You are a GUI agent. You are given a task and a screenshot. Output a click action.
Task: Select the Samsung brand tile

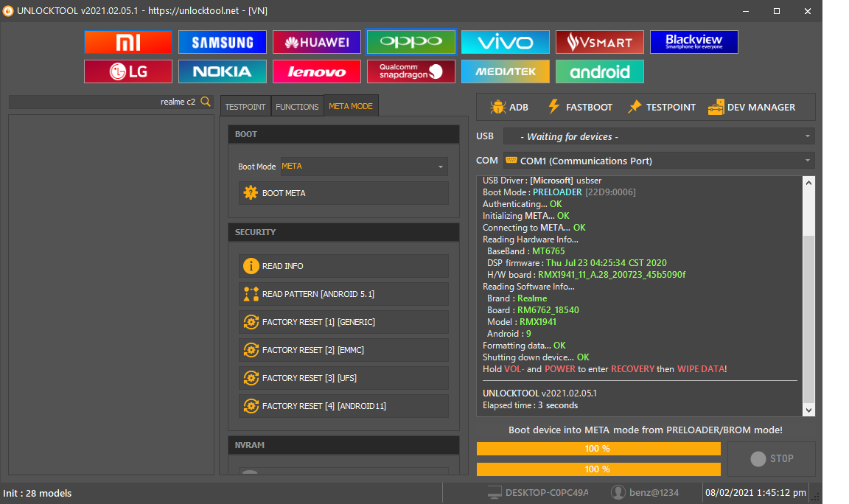223,42
